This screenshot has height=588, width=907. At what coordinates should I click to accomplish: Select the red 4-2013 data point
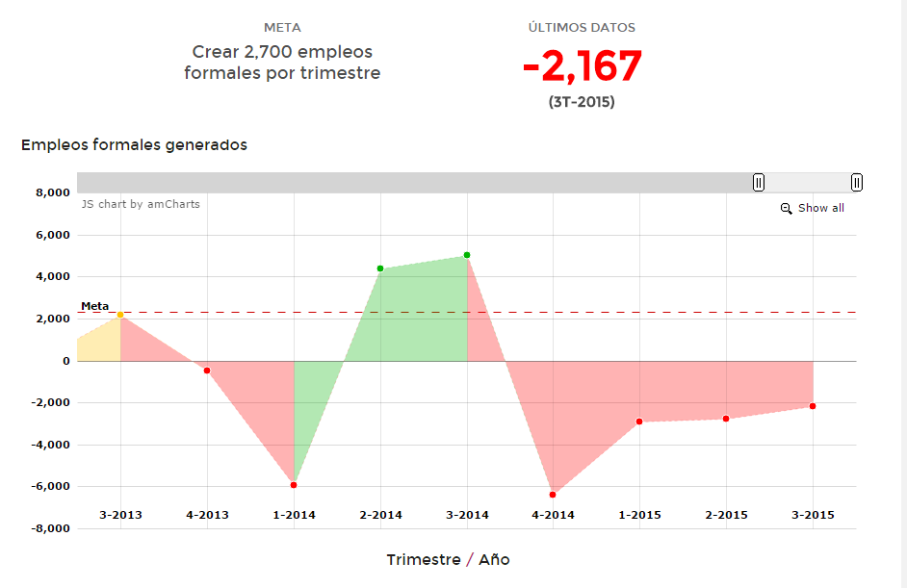[207, 371]
